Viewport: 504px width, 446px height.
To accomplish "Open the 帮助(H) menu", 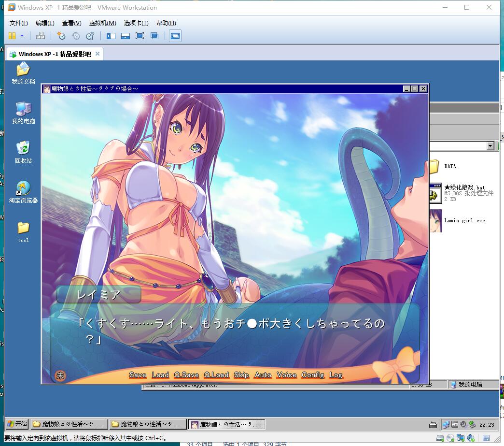I will [166, 23].
